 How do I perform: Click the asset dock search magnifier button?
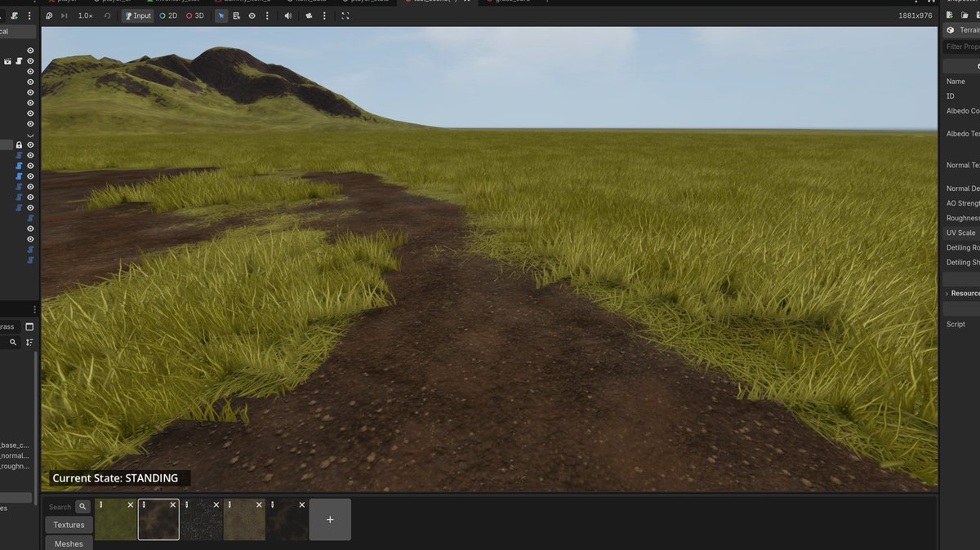tap(82, 507)
